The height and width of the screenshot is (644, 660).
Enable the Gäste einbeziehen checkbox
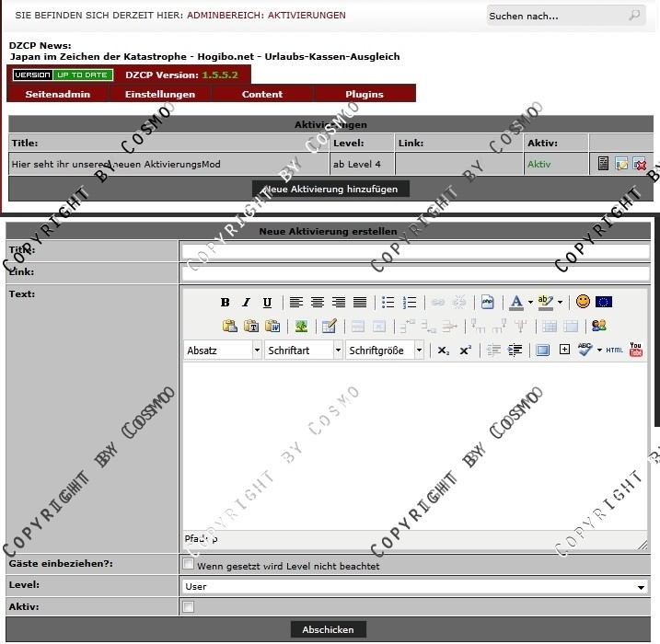point(189,564)
